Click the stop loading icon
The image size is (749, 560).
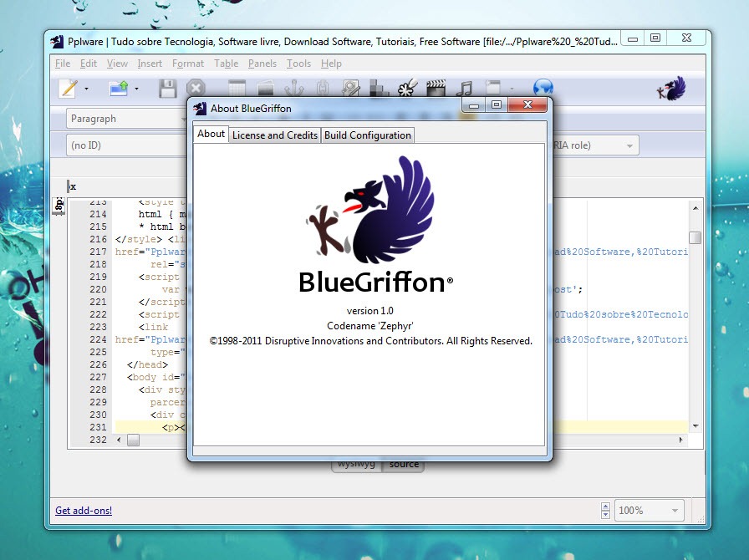196,89
